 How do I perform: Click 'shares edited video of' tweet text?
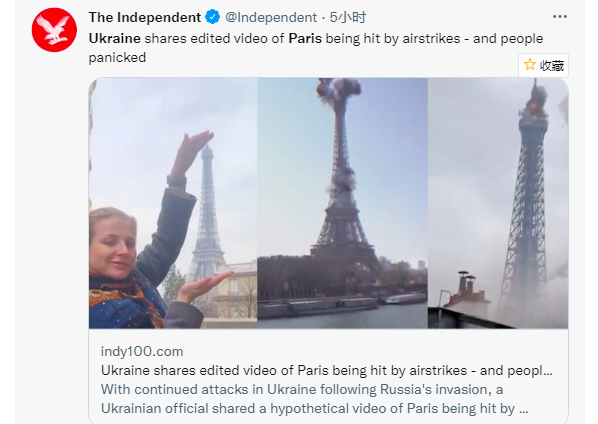pyautogui.click(x=214, y=39)
